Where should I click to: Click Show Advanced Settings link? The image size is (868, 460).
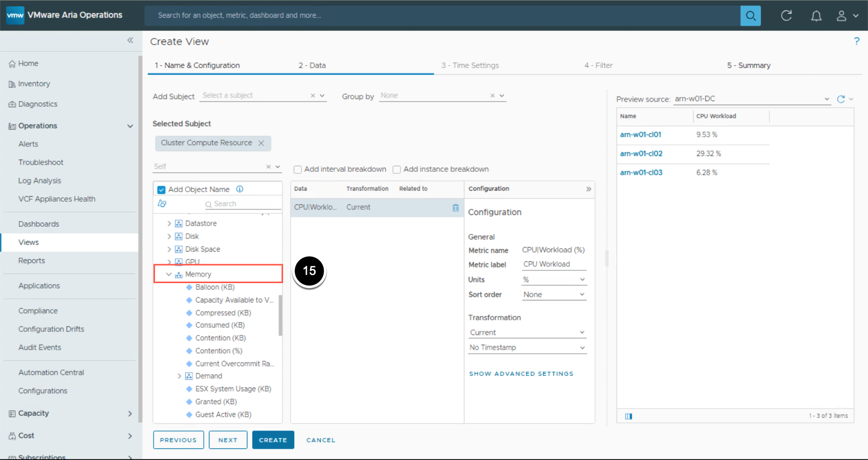(x=521, y=374)
